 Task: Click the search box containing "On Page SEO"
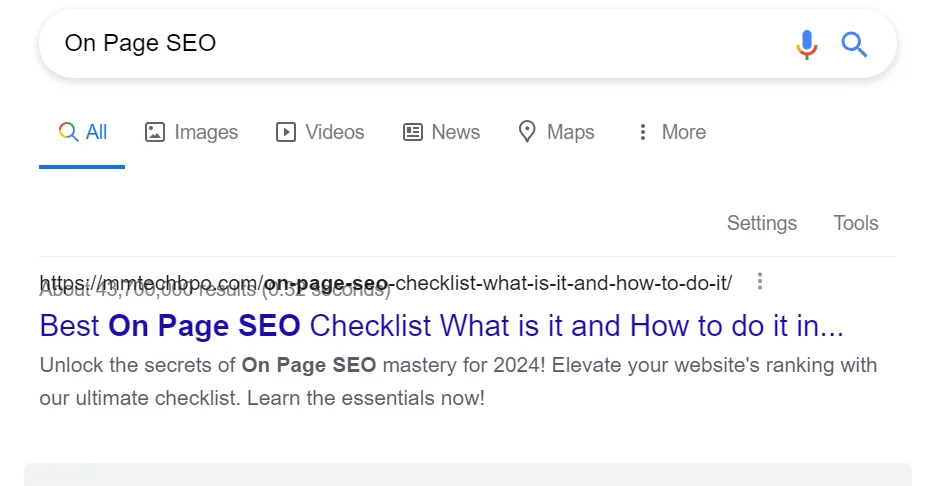click(467, 43)
